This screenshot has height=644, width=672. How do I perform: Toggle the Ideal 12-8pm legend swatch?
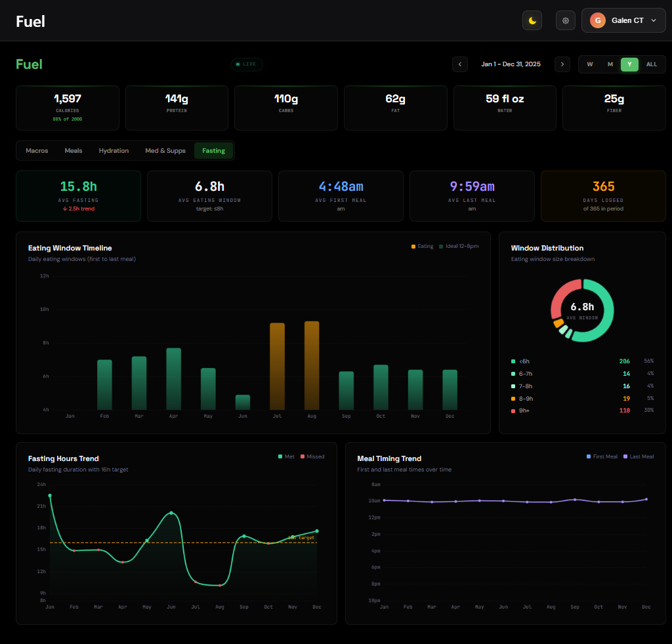point(441,247)
